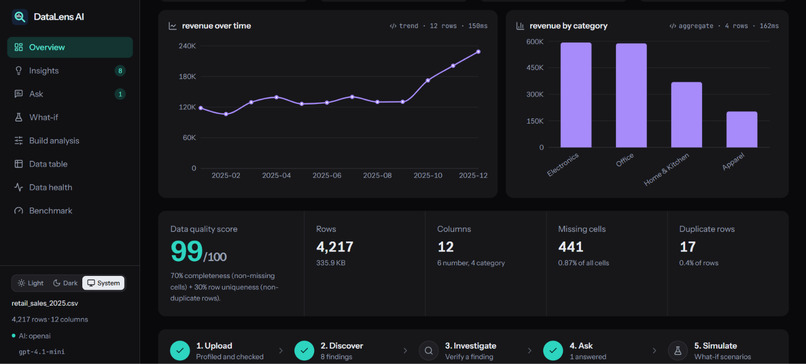Open Build analysis from sidebar
The width and height of the screenshot is (806, 364).
click(x=70, y=141)
